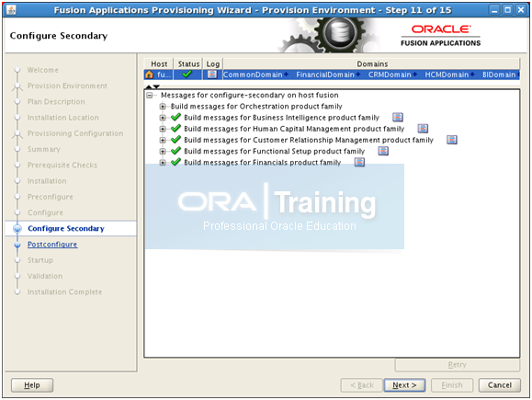Click the split pane collapse arrows

coord(153,87)
